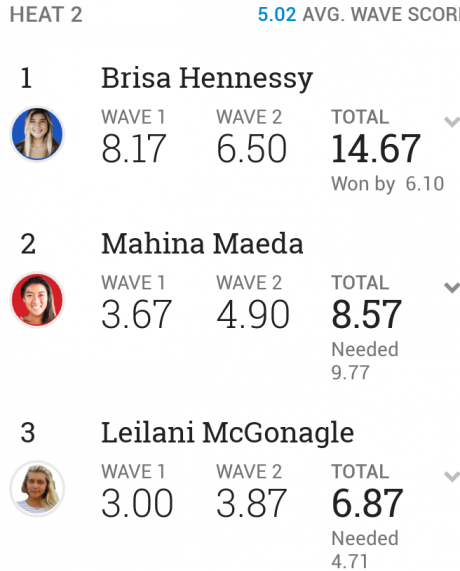The width and height of the screenshot is (460, 571).
Task: Click the Mahina Maeda name
Action: pyautogui.click(x=202, y=243)
